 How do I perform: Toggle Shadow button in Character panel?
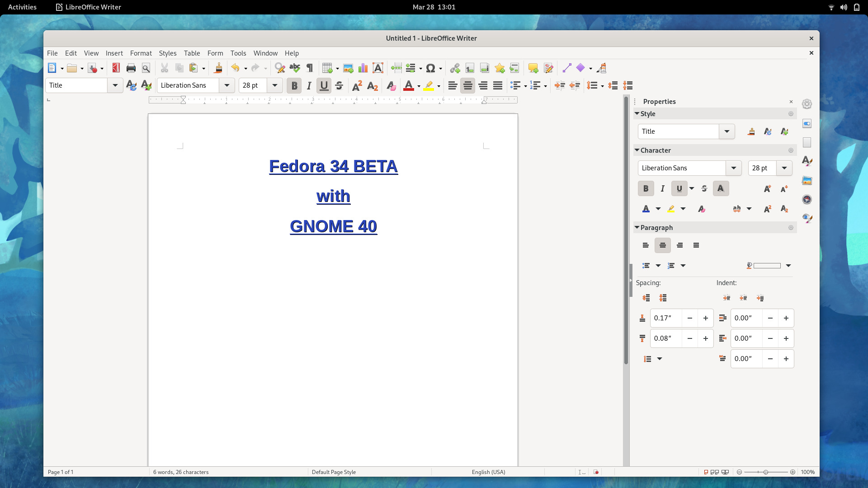click(x=721, y=188)
